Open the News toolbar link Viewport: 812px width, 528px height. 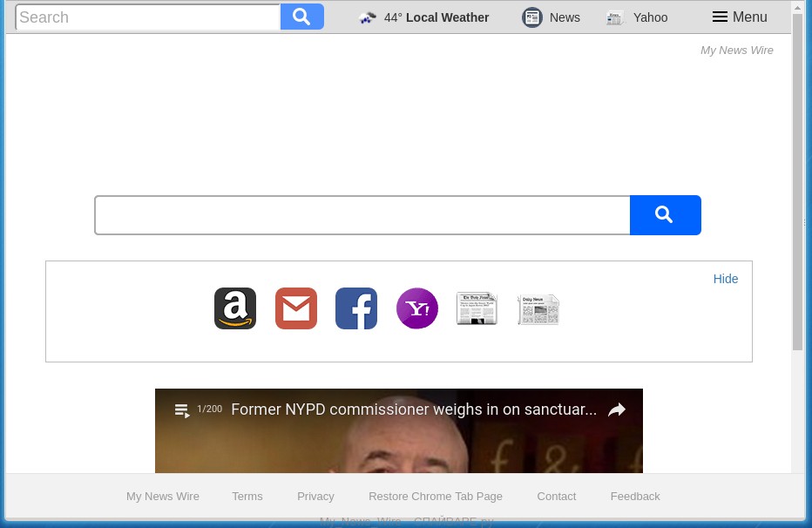click(565, 17)
